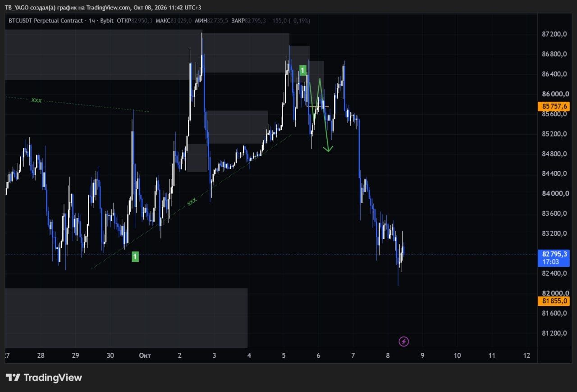Click the 83200,0 price axis label
The width and height of the screenshot is (577, 392).
pos(554,233)
